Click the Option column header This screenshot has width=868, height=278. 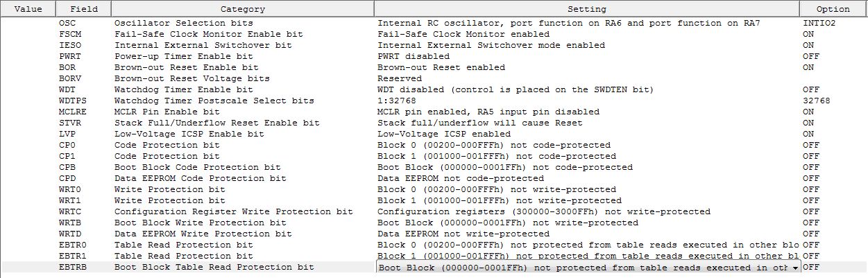833,9
